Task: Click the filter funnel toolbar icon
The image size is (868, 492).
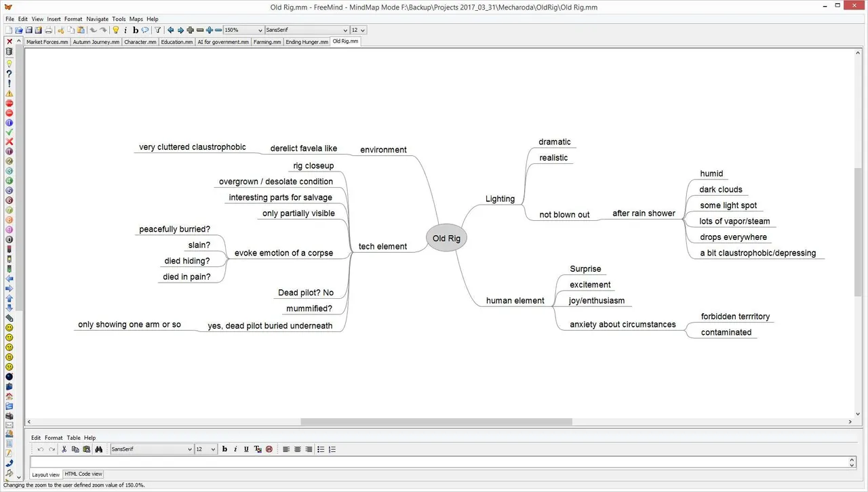Action: pos(157,30)
